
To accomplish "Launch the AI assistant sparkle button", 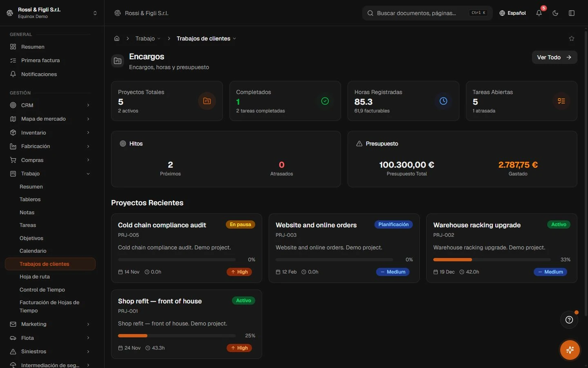I will (x=570, y=350).
